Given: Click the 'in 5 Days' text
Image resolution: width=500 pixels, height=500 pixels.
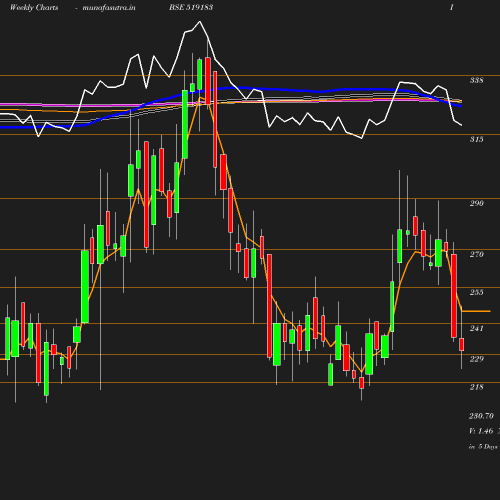Looking at the screenshot, I should point(483,446).
